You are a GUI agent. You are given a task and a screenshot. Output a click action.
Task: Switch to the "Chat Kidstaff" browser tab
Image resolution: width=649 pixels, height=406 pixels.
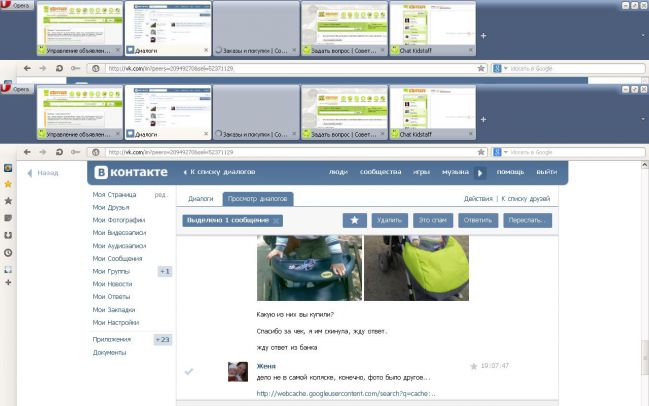click(x=430, y=133)
